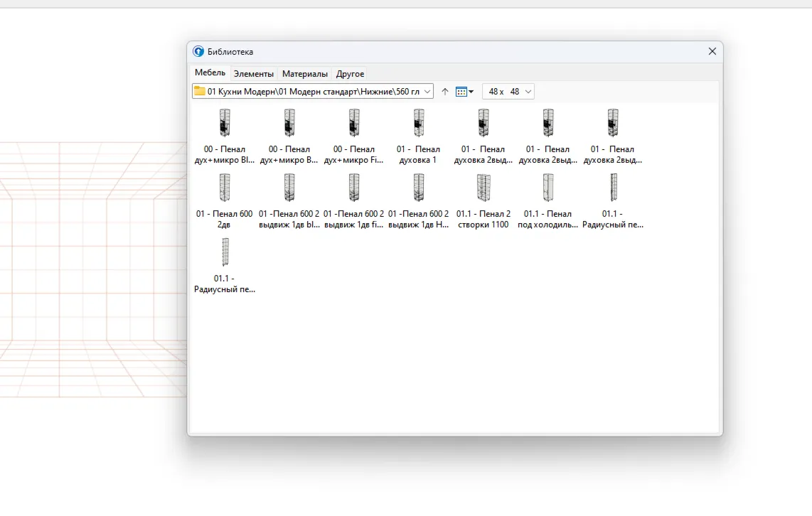Select '01.1 - Пенал под холодиль...' item
The height and width of the screenshot is (516, 812).
[548, 201]
